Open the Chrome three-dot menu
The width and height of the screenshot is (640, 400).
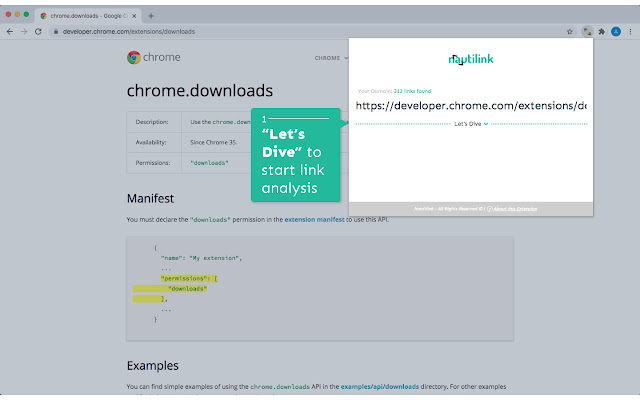(630, 31)
